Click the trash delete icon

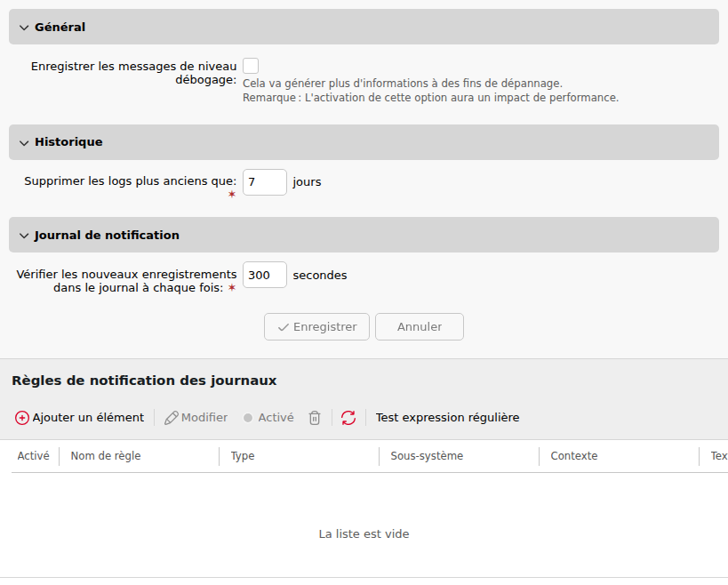point(315,418)
